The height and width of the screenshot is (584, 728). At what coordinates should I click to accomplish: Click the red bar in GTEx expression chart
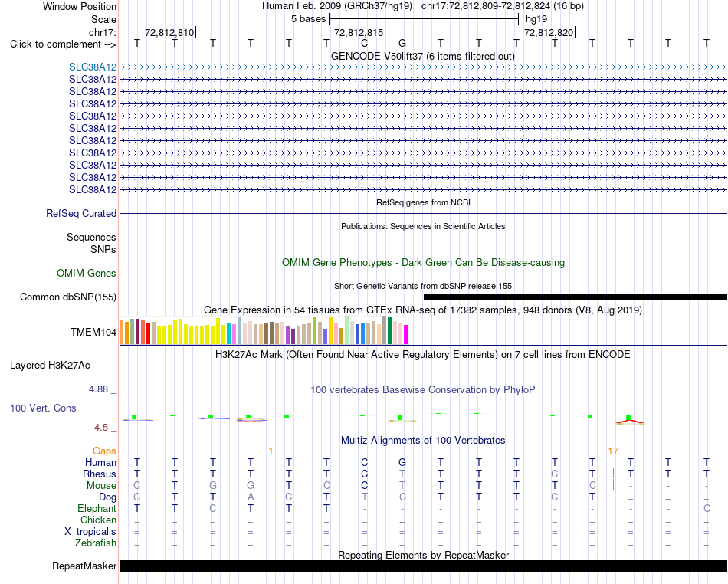148,333
